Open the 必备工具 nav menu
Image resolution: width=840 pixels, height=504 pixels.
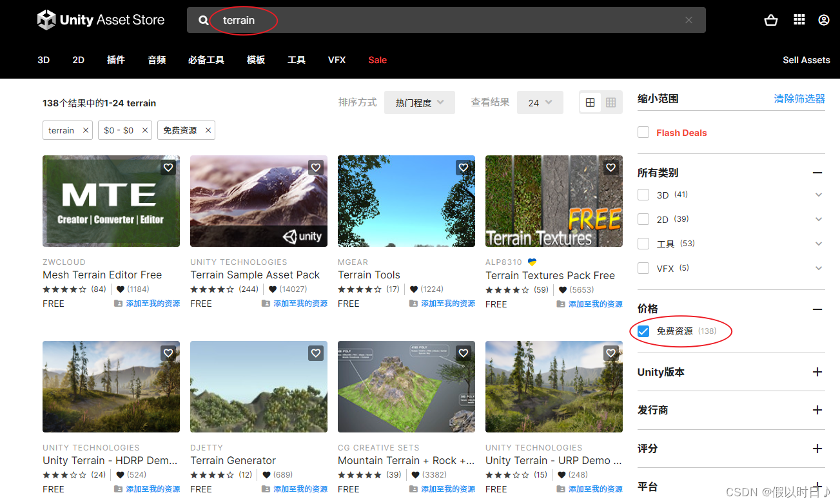(x=206, y=60)
